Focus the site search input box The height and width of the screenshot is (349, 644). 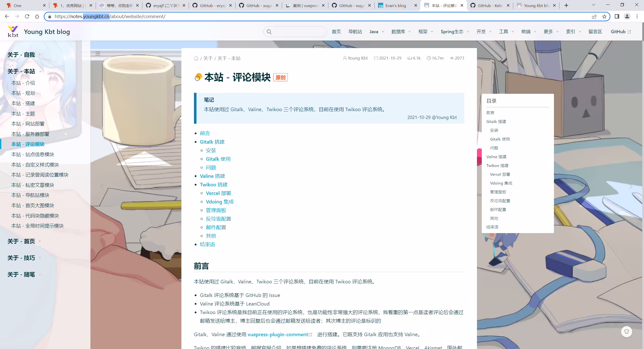295,32
